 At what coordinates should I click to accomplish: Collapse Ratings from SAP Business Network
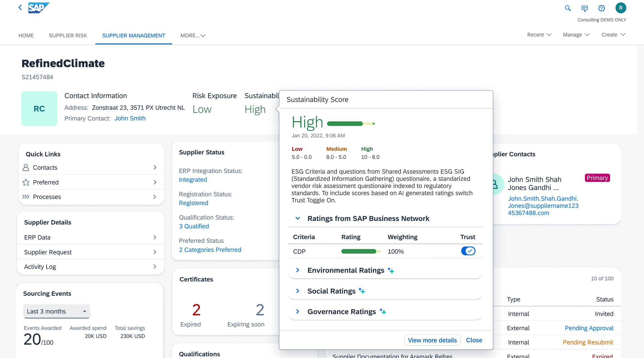coord(298,218)
